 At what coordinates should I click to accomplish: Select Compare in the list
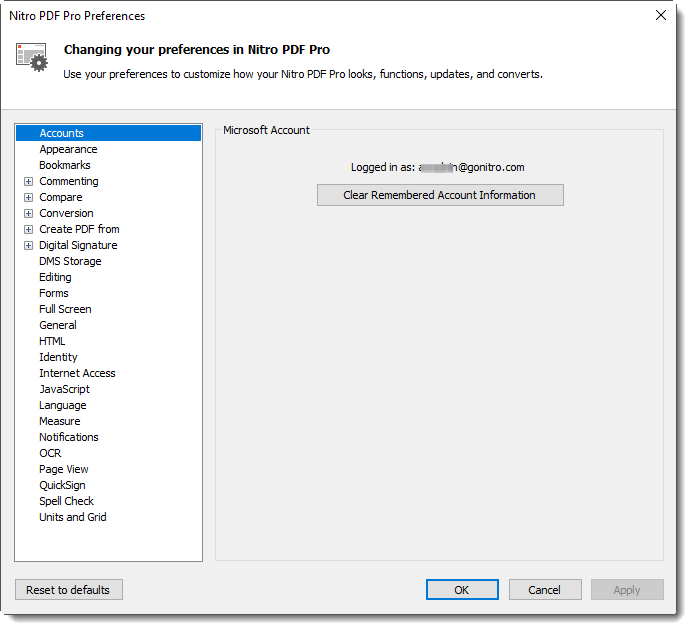(x=61, y=198)
